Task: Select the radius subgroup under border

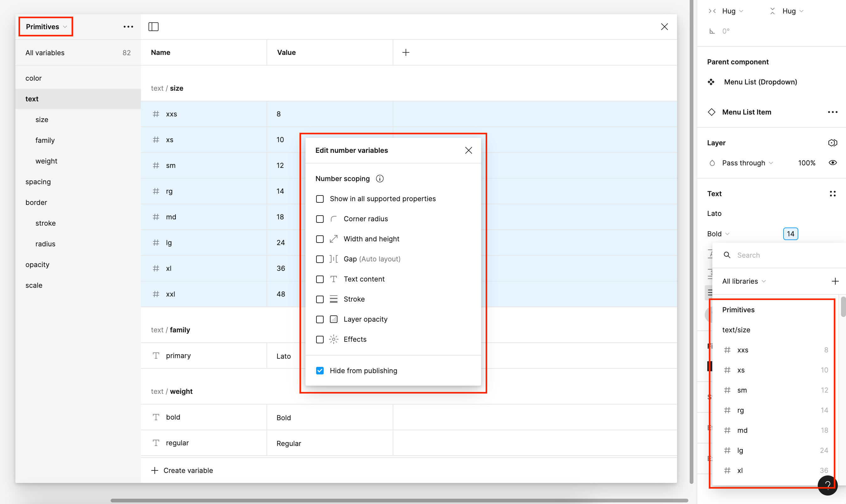Action: 78,244
